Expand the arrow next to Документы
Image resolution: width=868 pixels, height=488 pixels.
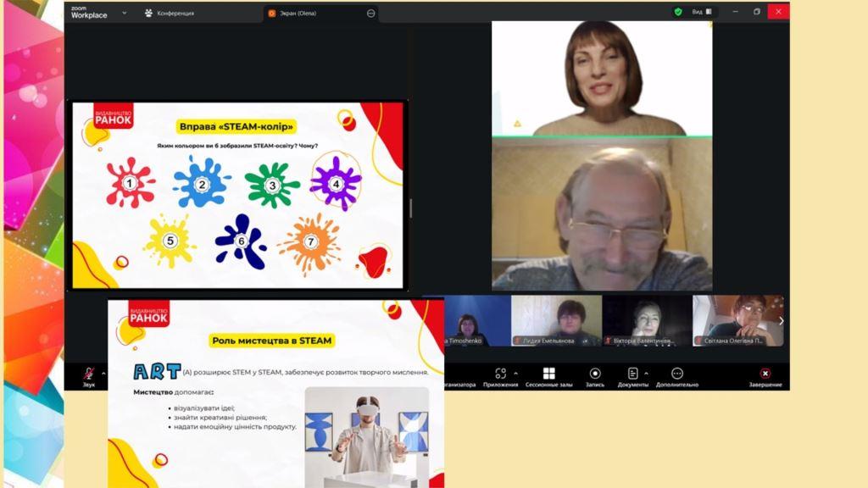click(x=646, y=373)
